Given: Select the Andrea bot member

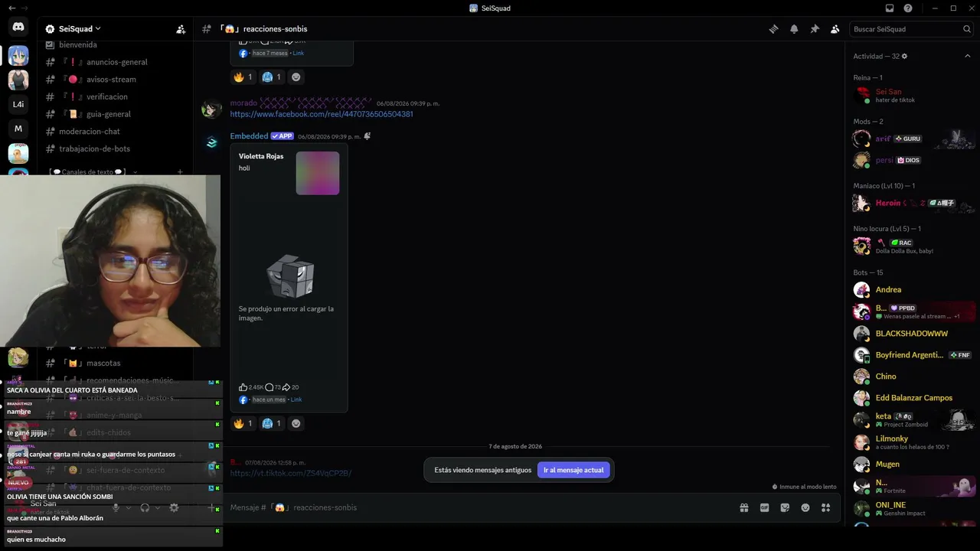Looking at the screenshot, I should pos(913,289).
